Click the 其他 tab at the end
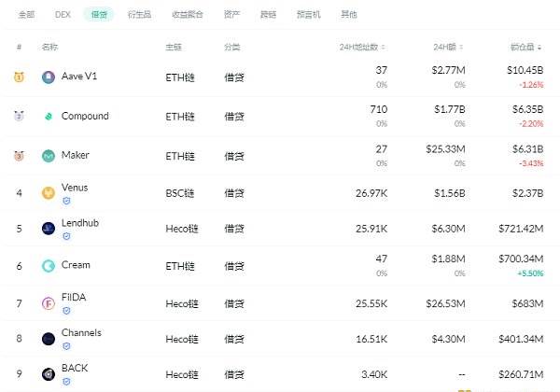The height and width of the screenshot is (392, 560). point(348,14)
